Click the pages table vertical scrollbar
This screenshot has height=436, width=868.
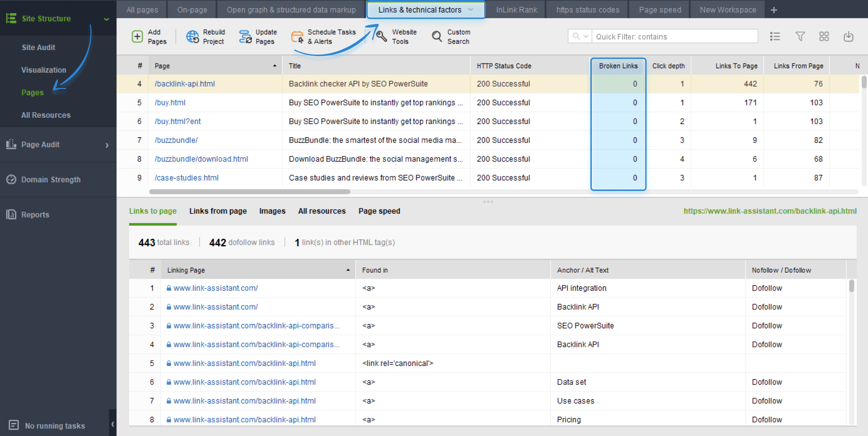pyautogui.click(x=864, y=82)
